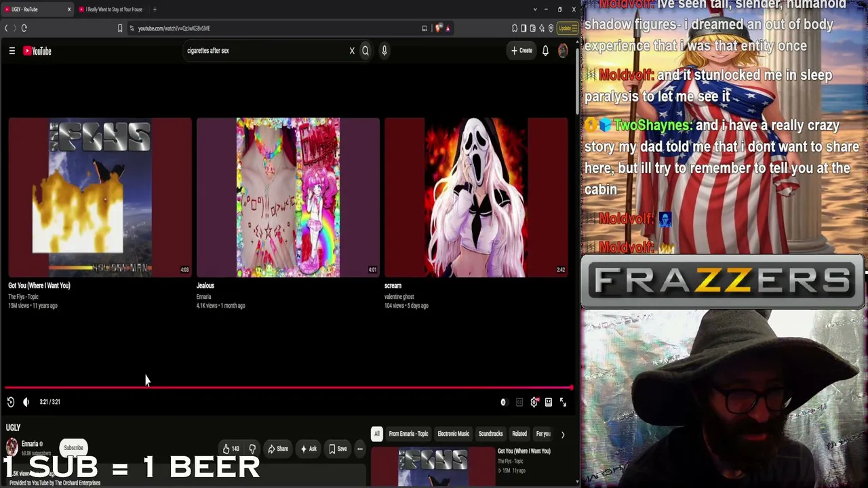Open the Ask AI button

pos(309,449)
